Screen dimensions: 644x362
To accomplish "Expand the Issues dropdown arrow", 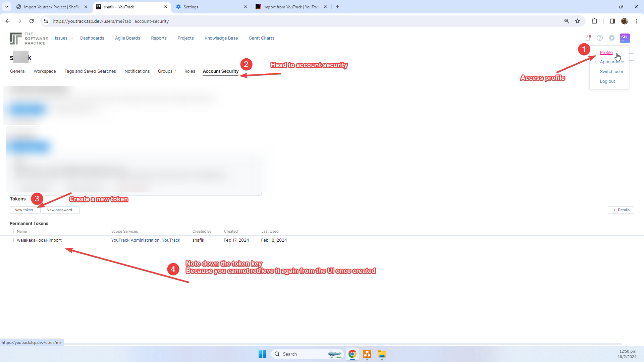I will pyautogui.click(x=71, y=39).
